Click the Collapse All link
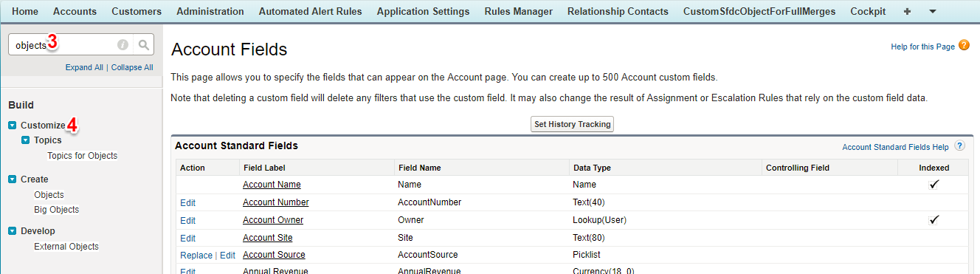The height and width of the screenshot is (274, 980). coord(132,67)
